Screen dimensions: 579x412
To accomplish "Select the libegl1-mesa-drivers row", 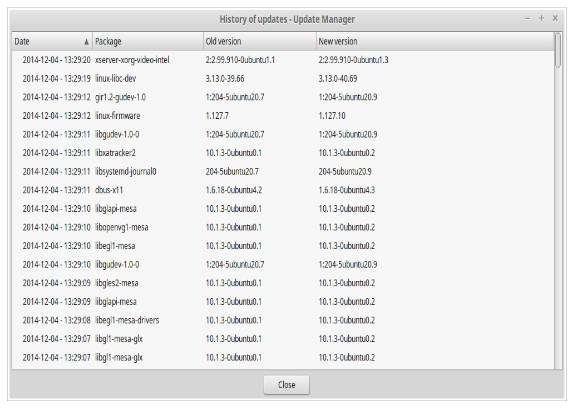I will pos(283,320).
